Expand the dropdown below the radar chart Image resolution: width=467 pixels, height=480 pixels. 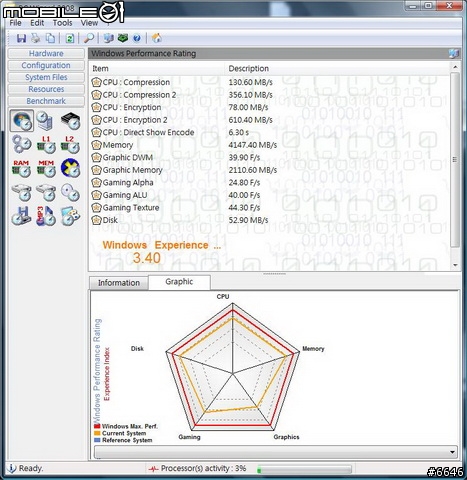point(452,452)
